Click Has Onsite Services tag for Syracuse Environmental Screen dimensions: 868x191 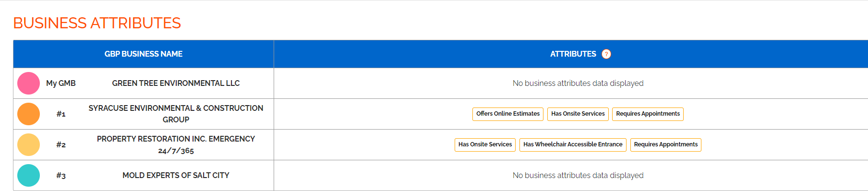click(x=578, y=114)
